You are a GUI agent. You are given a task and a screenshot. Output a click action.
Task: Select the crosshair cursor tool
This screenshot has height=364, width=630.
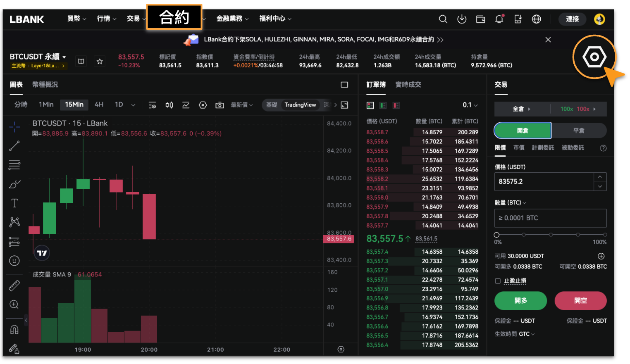tap(14, 127)
